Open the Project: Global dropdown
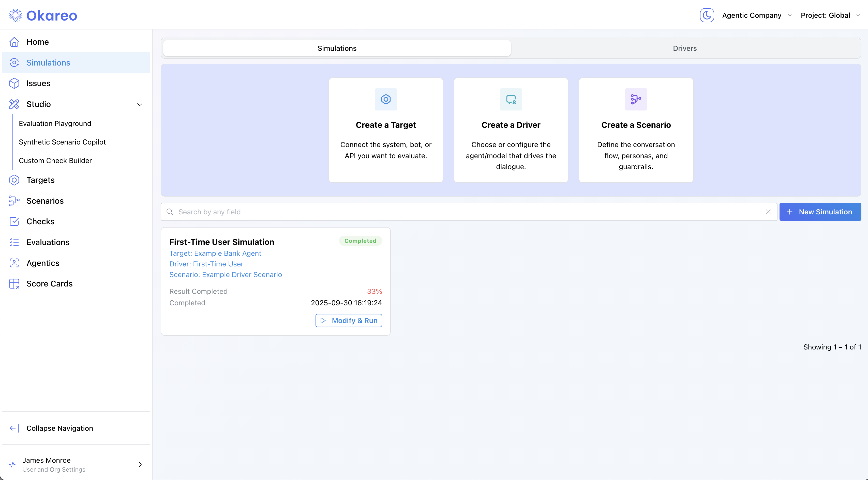The width and height of the screenshot is (868, 480). tap(830, 15)
